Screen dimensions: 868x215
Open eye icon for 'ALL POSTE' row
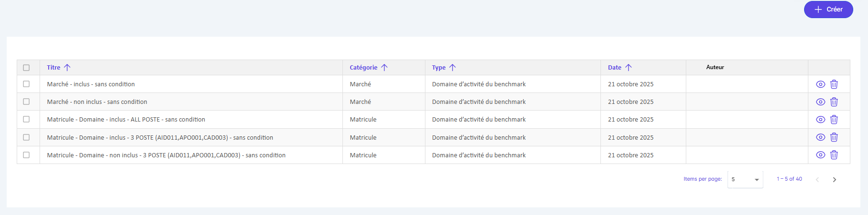[x=820, y=120]
